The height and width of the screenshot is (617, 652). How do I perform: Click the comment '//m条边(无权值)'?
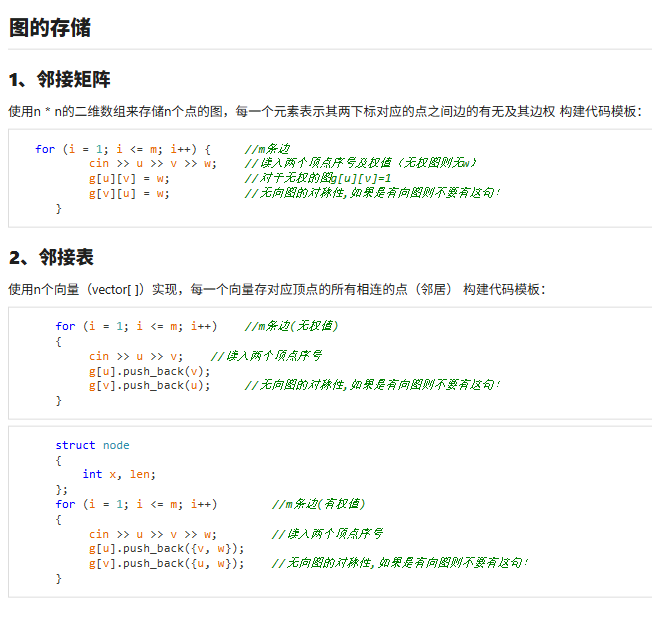pos(291,326)
